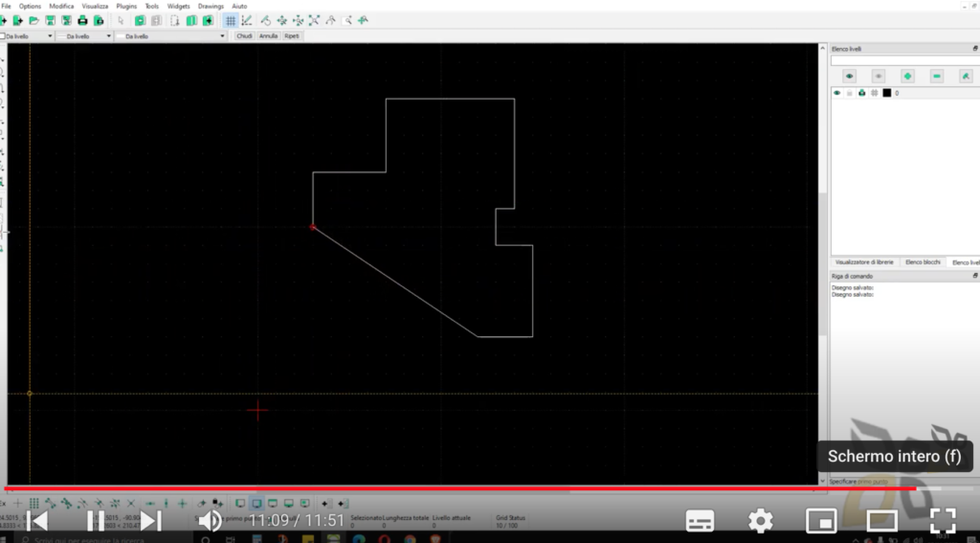Image resolution: width=980 pixels, height=543 pixels.
Task: Remove layer with minus button
Action: 936,77
